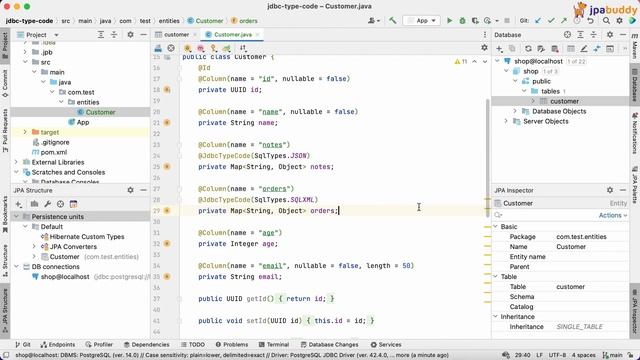
Task: Click the gutter icon beside the orders field
Action: click(167, 211)
